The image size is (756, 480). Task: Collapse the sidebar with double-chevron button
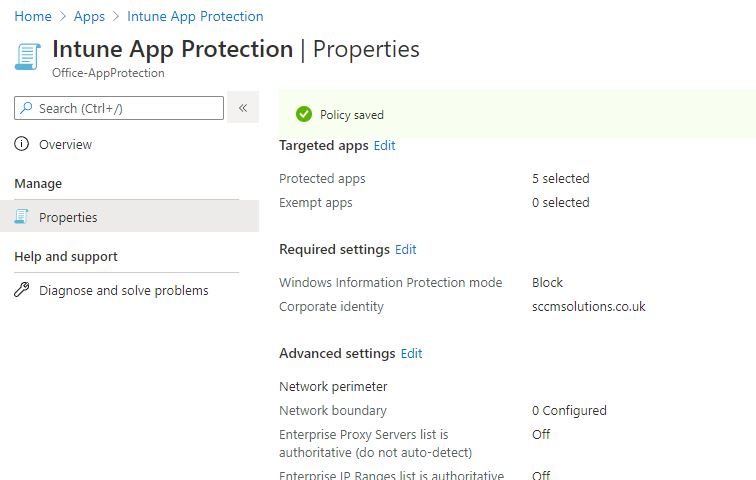[243, 108]
